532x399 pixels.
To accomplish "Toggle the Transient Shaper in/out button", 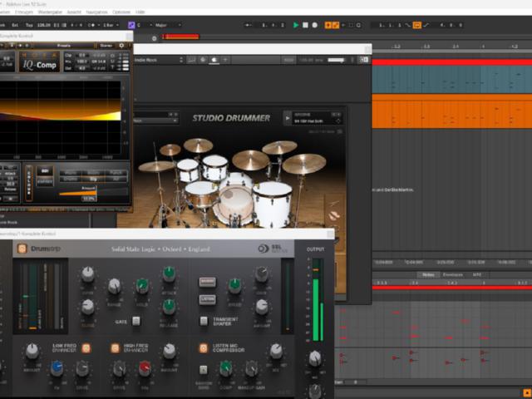I will 204,321.
